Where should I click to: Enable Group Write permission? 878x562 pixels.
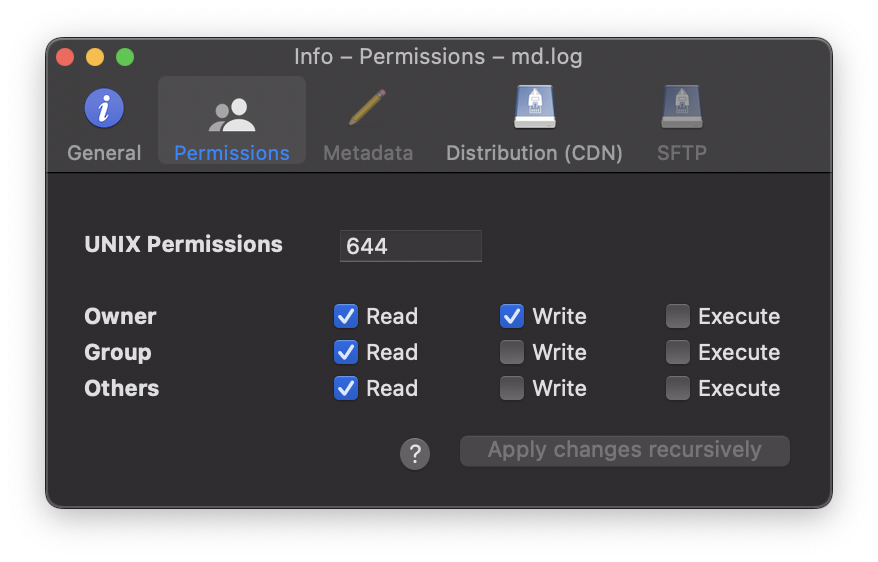[x=512, y=352]
